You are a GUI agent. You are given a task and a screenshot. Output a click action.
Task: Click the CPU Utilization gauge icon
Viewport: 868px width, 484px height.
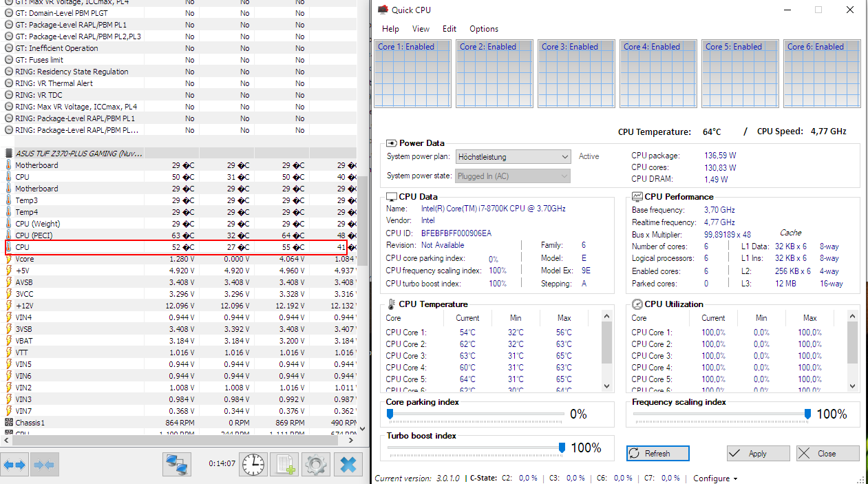click(637, 304)
